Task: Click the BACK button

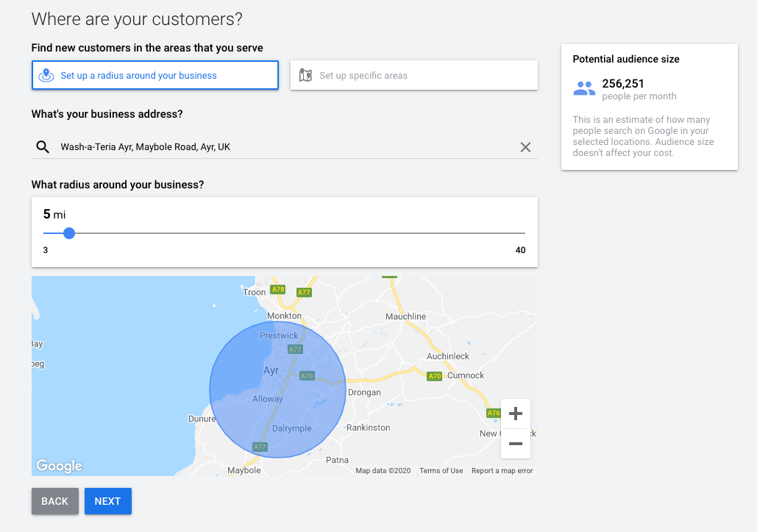Action: (x=55, y=501)
